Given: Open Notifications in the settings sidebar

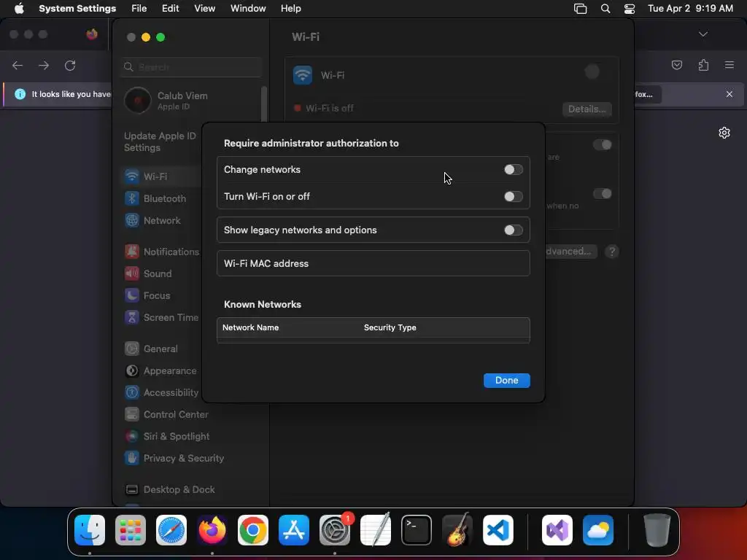Looking at the screenshot, I should click(162, 252).
